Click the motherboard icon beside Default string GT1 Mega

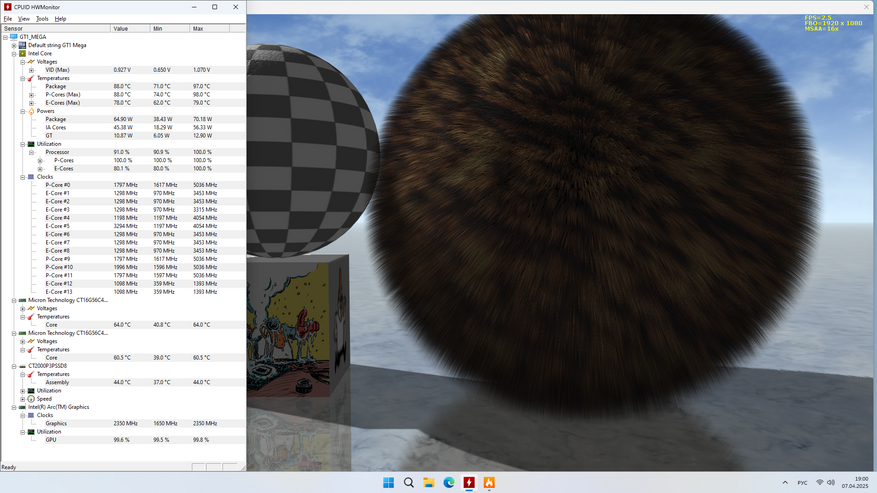point(22,45)
